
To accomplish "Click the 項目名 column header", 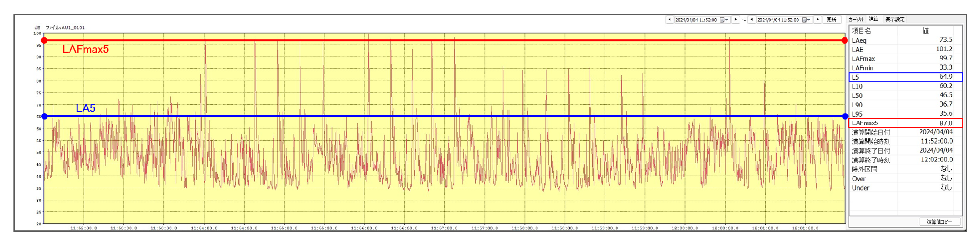I will point(861,31).
